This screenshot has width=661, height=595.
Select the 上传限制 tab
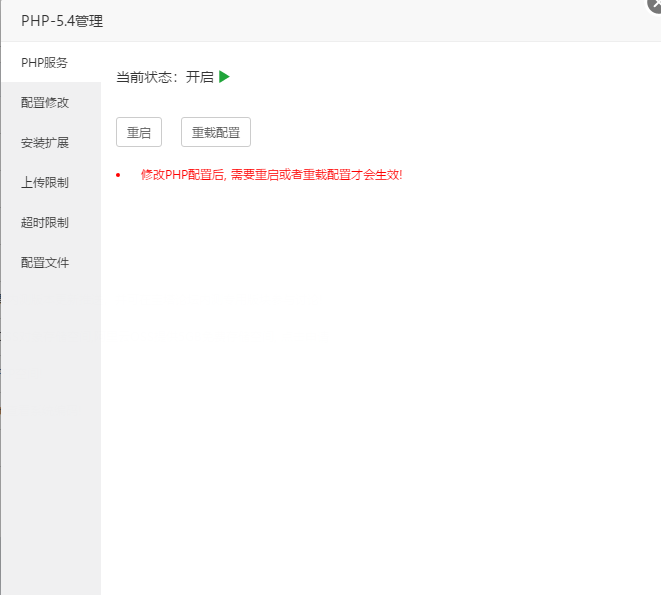pos(51,183)
